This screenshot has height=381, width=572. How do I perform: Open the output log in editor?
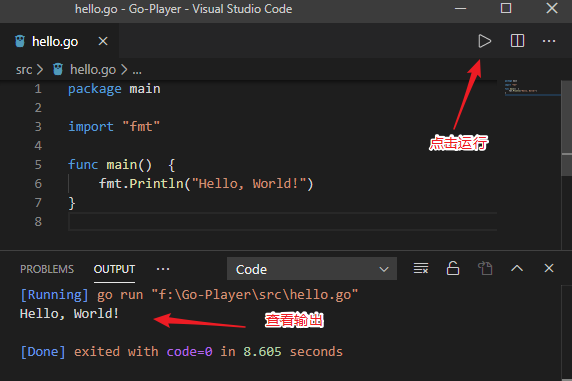click(x=485, y=268)
